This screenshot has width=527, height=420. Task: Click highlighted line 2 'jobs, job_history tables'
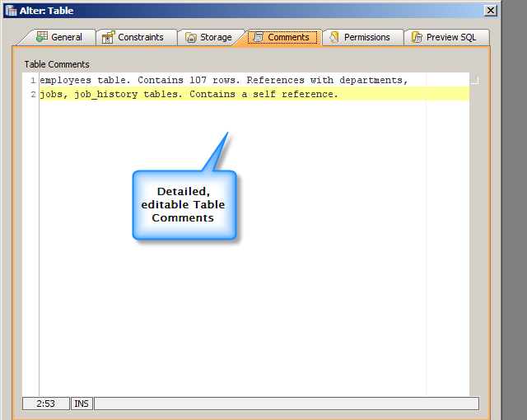(111, 94)
